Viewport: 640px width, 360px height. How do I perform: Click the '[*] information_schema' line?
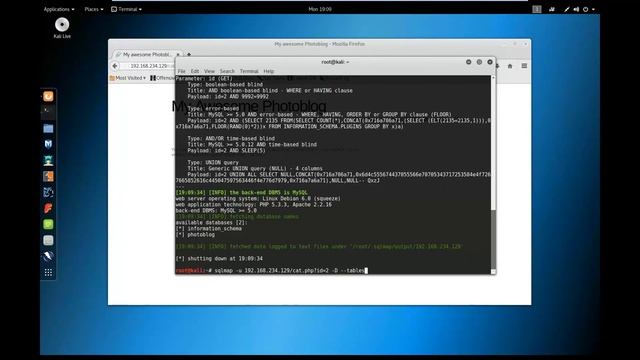point(209,229)
